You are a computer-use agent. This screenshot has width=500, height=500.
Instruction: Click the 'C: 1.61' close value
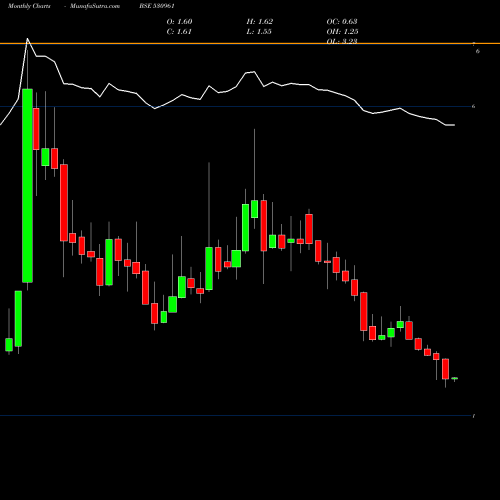(x=179, y=32)
